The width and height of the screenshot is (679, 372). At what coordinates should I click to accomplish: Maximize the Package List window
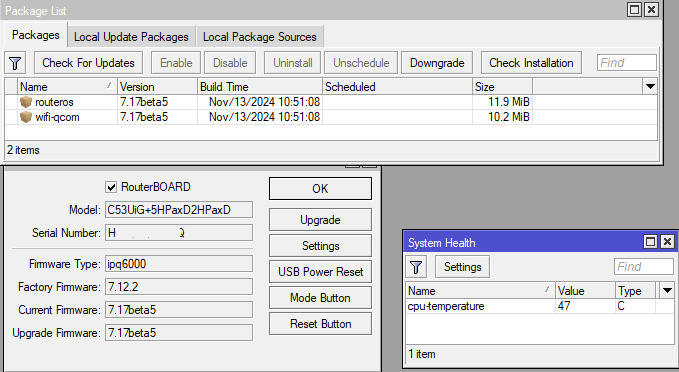click(634, 10)
